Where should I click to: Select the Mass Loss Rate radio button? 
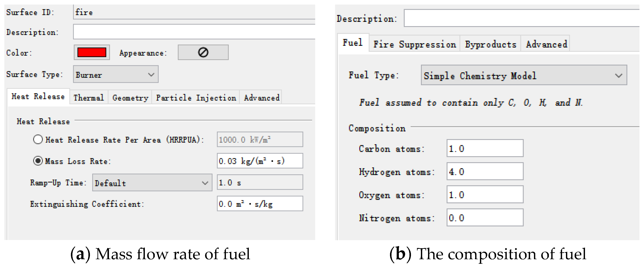coord(38,161)
